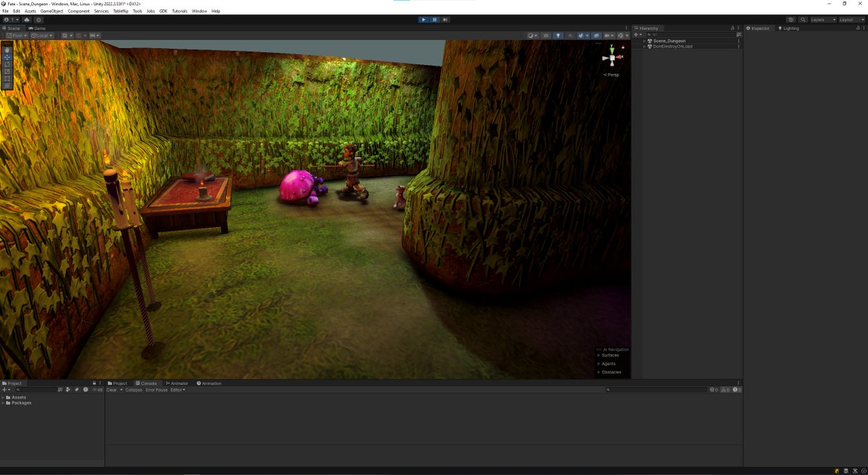Select the Move tool
Image resolution: width=868 pixels, height=475 pixels.
tap(7, 57)
